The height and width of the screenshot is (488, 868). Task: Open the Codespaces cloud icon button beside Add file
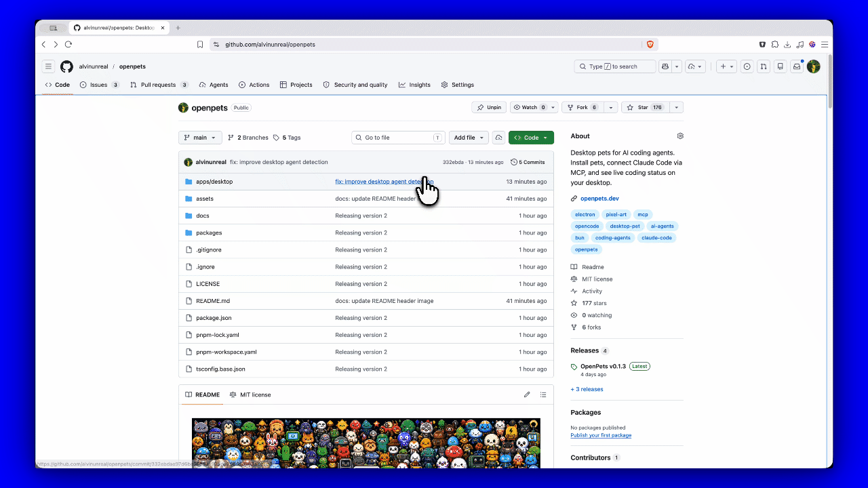[x=498, y=138]
